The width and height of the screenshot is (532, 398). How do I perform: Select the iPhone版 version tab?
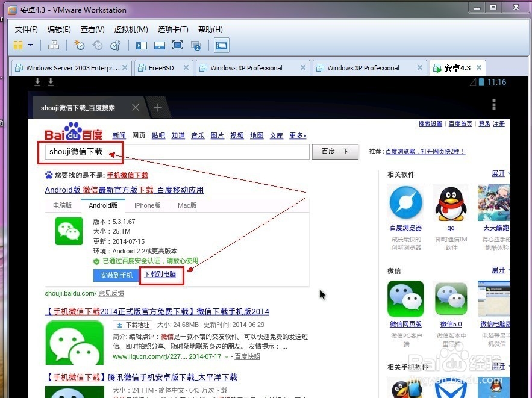[x=147, y=205]
